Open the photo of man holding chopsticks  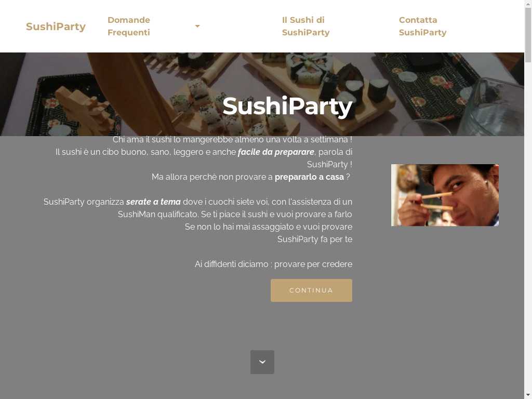coord(445,195)
